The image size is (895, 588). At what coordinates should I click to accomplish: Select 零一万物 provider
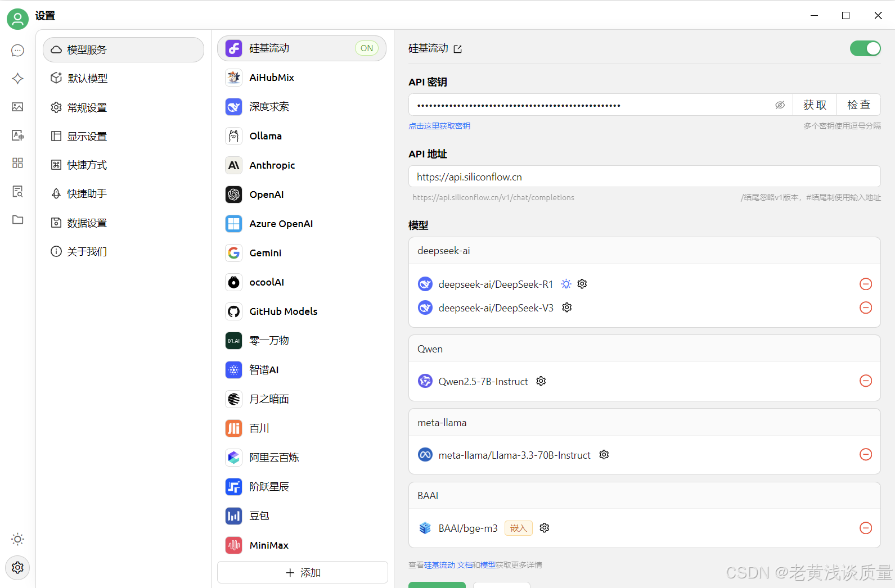click(x=302, y=341)
